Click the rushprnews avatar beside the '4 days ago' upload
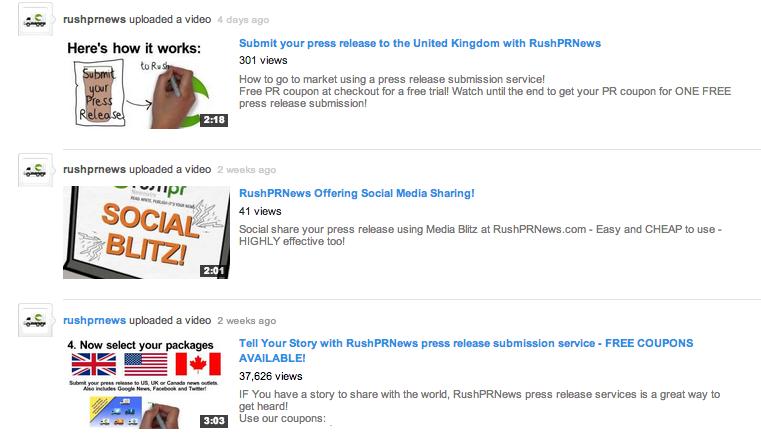The width and height of the screenshot is (761, 448). [x=35, y=19]
